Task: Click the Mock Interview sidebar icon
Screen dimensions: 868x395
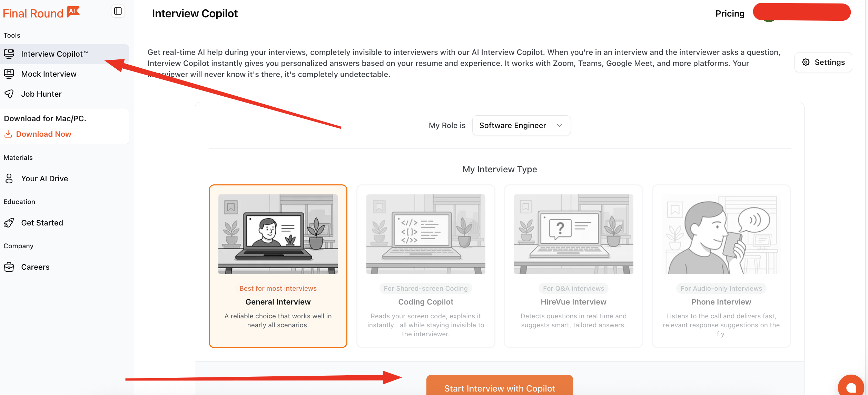Action: [x=9, y=74]
